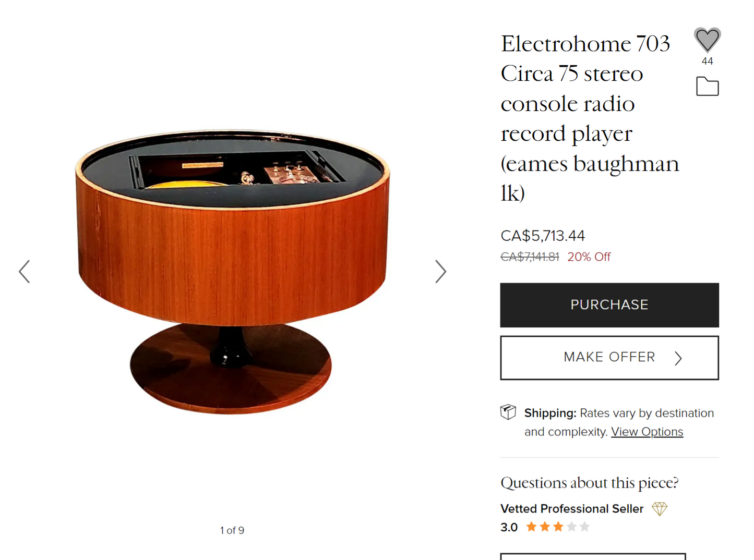The image size is (754, 560).
Task: Advance to next image with right arrow
Action: (x=441, y=272)
